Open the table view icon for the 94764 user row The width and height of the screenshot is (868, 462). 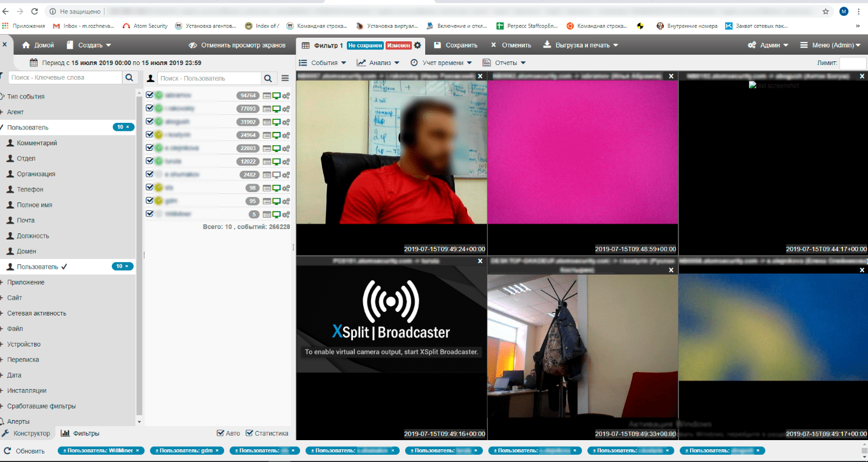tap(267, 95)
